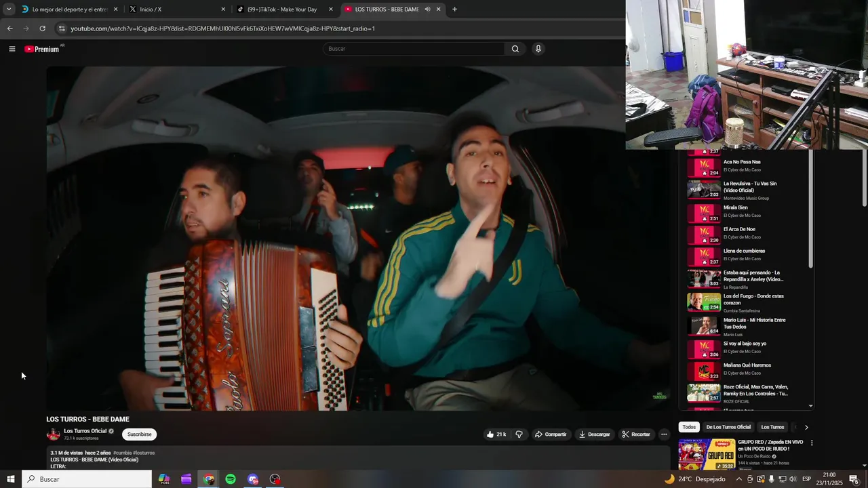Image resolution: width=868 pixels, height=488 pixels.
Task: Open site information icon in address bar
Action: 62,28
